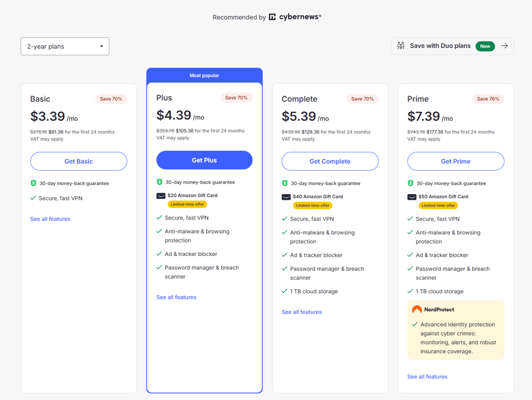
Task: Click checkmark beside Complete 1 TB cloud storage
Action: (284, 291)
